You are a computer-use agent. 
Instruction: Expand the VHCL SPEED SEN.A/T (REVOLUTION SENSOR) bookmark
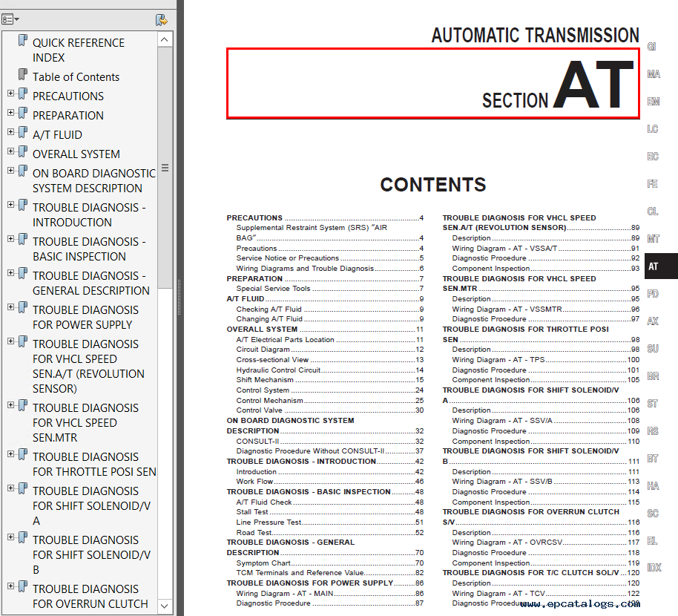coord(11,341)
